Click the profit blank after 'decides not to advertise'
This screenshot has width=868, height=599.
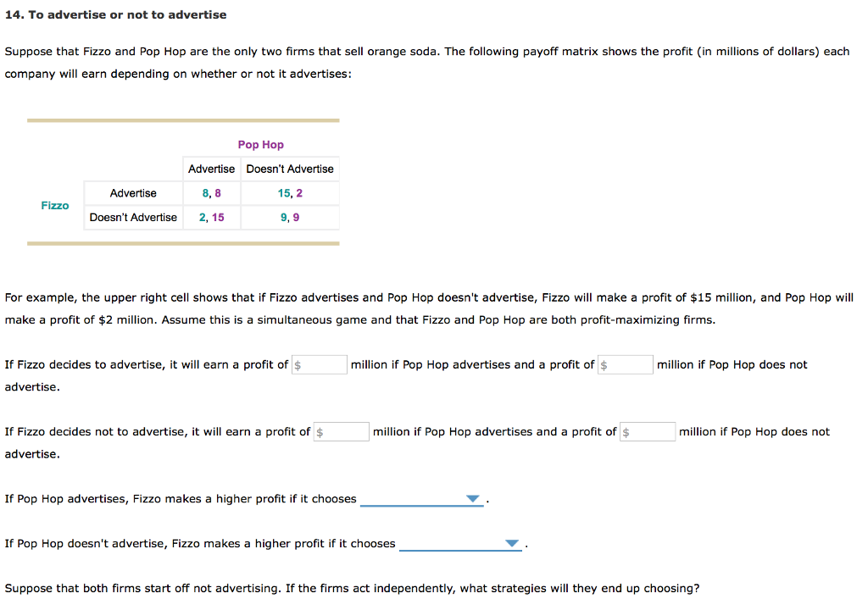tap(341, 430)
